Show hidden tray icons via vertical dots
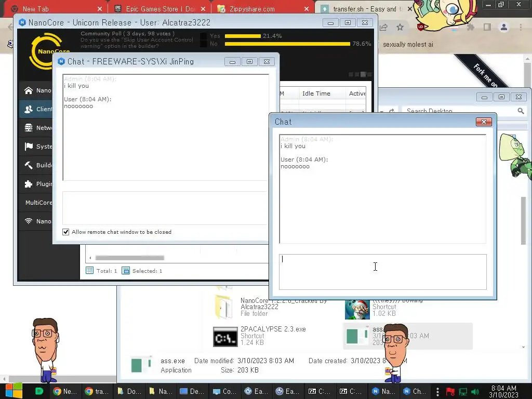The width and height of the screenshot is (532, 399). [x=437, y=392]
